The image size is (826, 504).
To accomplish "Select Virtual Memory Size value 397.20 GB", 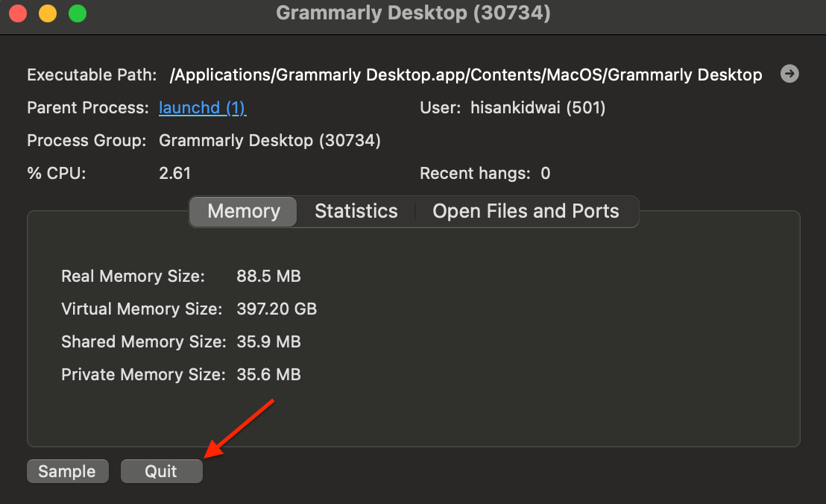I will pos(277,309).
